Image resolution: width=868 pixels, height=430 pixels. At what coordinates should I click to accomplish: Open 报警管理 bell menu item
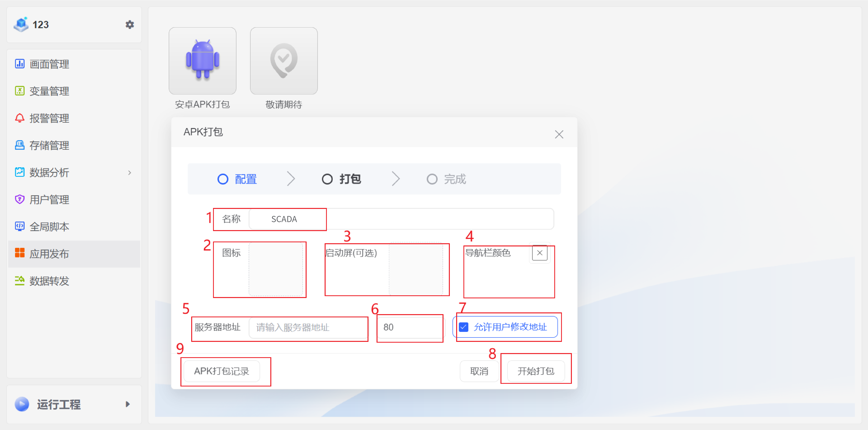click(x=49, y=118)
